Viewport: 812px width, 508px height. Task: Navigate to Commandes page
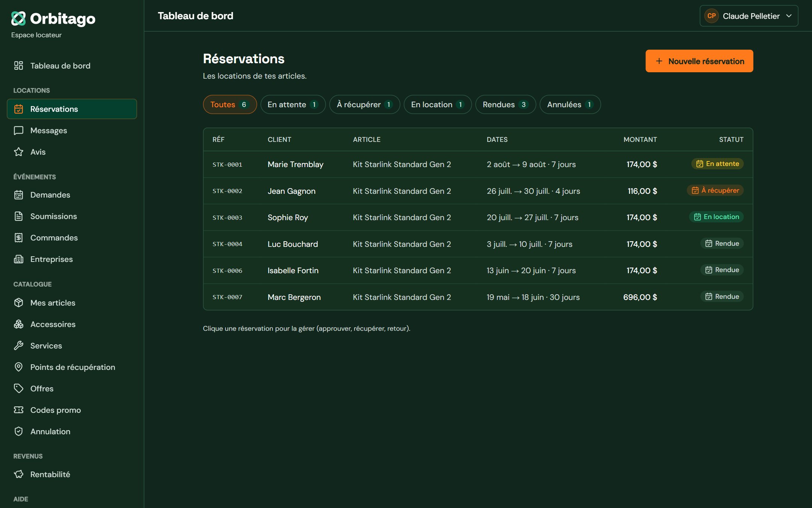[72, 238]
